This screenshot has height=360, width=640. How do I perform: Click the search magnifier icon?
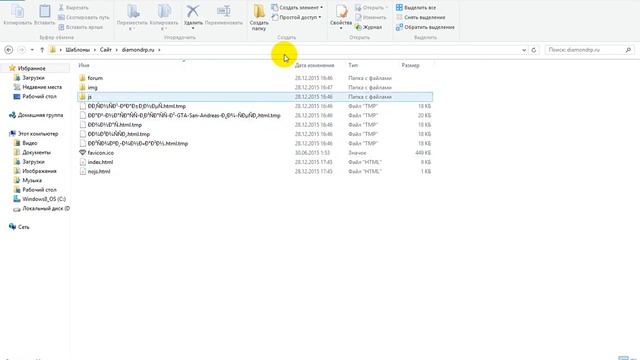628,50
